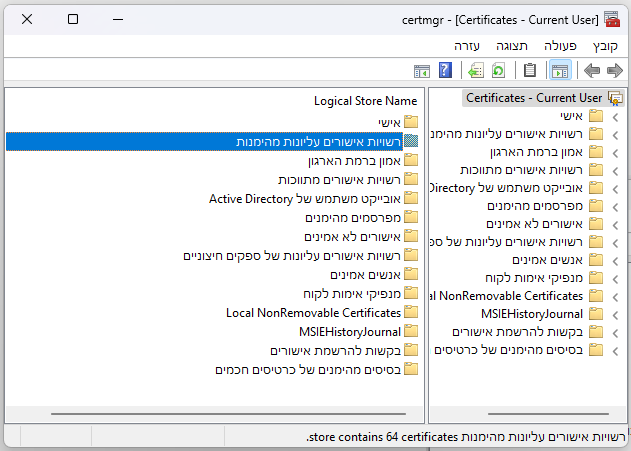
Task: Toggle the Show/Hide Console Tree button
Action: [x=560, y=70]
